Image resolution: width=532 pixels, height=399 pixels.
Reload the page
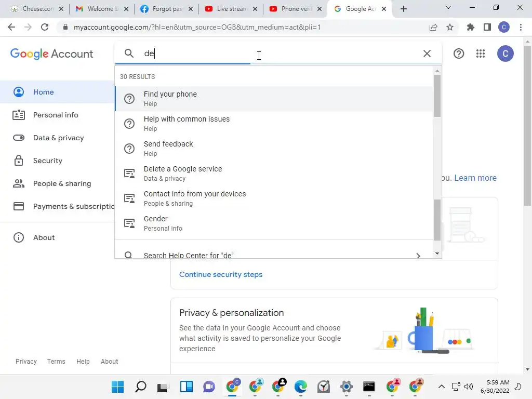(45, 27)
